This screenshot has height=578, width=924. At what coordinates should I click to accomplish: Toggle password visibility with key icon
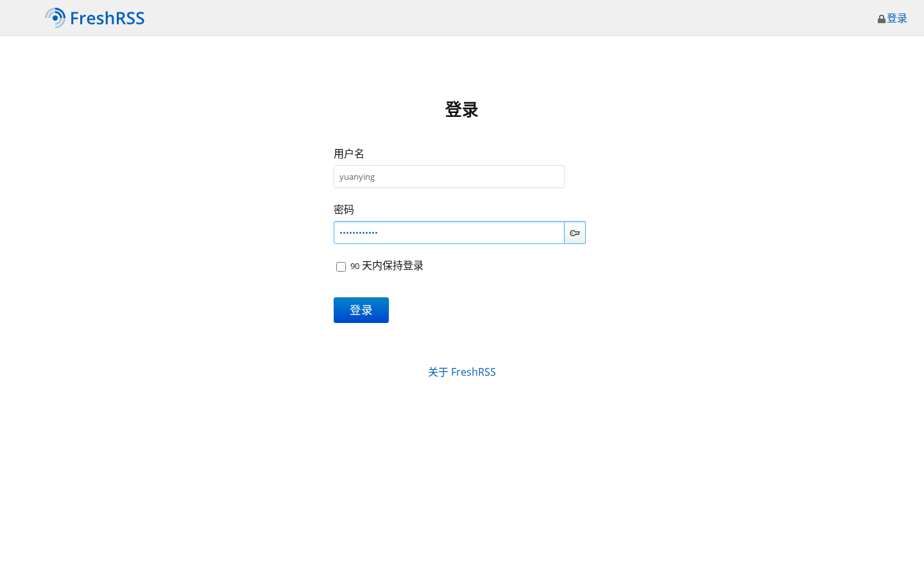point(575,232)
